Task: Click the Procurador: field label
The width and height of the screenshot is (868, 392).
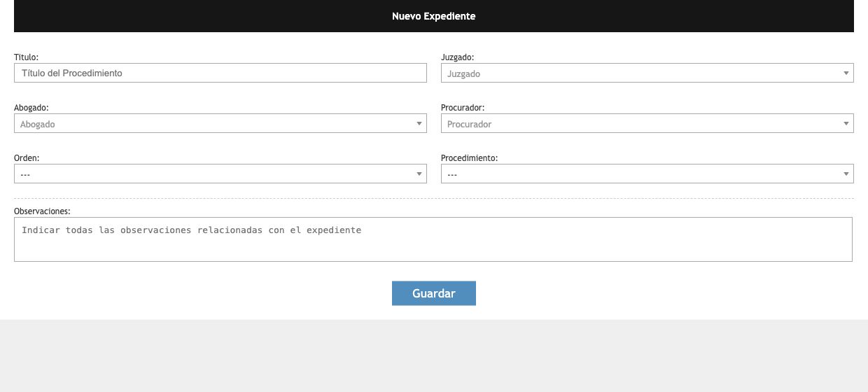Action: 463,108
